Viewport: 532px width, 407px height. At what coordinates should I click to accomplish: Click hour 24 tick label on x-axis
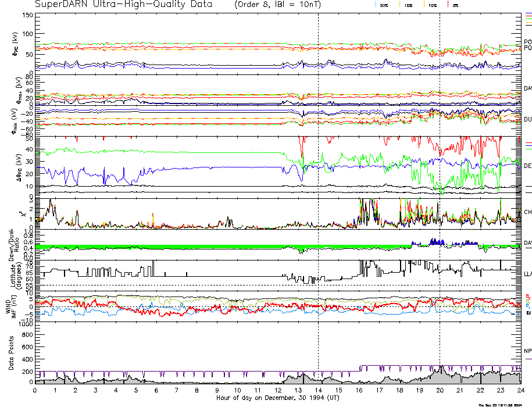[520, 391]
